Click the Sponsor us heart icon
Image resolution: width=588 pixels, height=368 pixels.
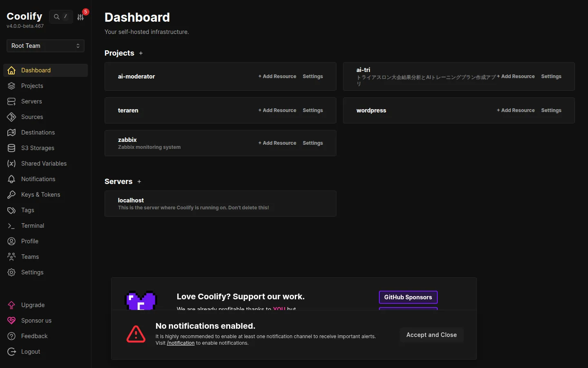(x=12, y=321)
